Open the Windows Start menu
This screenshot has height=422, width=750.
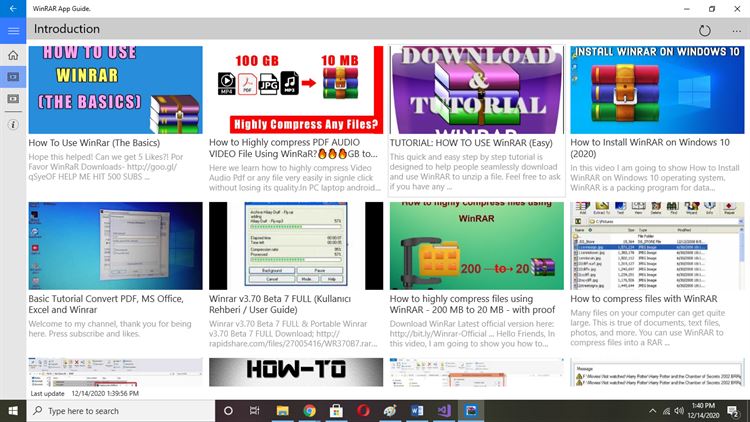coord(13,411)
